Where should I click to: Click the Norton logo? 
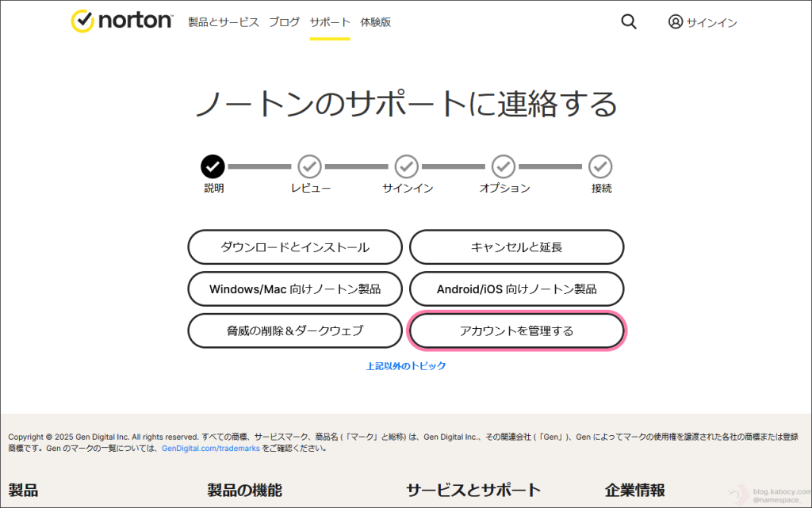(121, 21)
